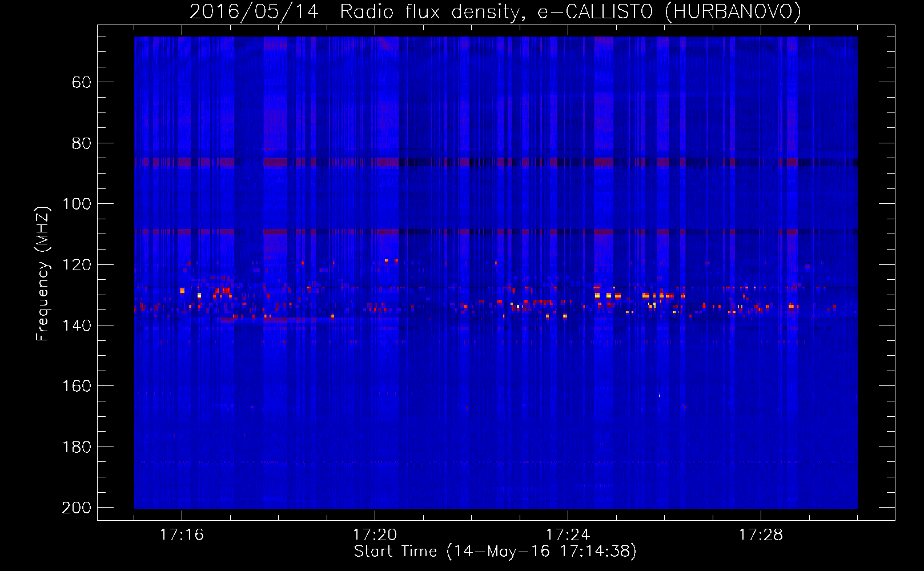Click the "17:24" time tick label

[568, 535]
